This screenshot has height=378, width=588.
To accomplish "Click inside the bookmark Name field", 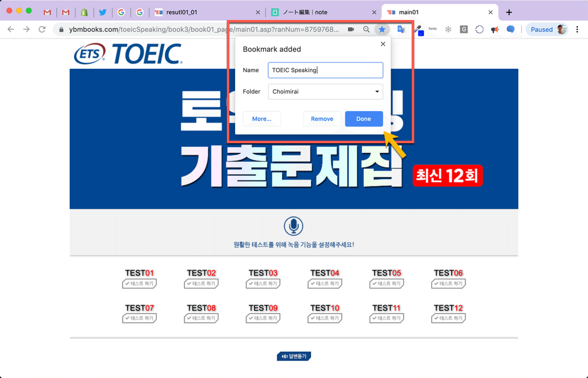I will point(325,70).
